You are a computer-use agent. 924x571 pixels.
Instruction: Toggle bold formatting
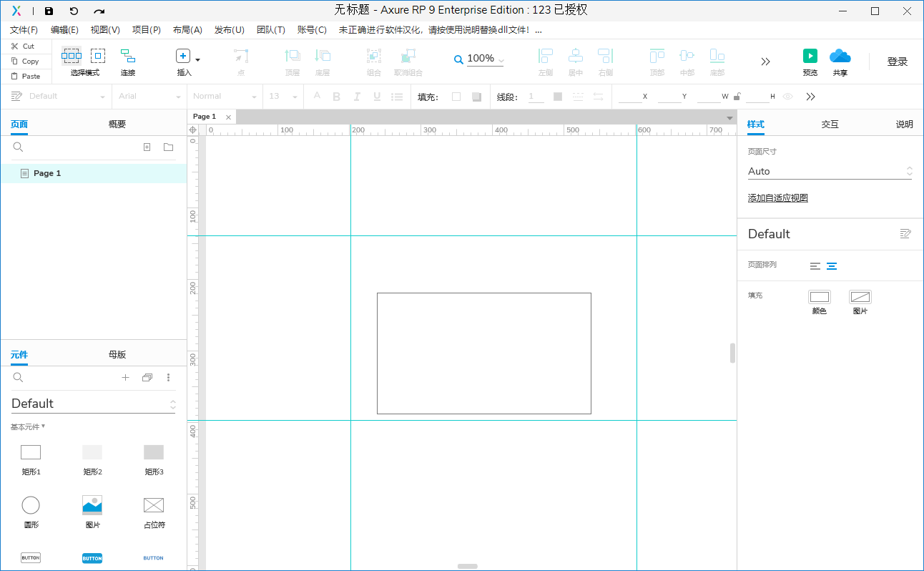click(x=337, y=97)
